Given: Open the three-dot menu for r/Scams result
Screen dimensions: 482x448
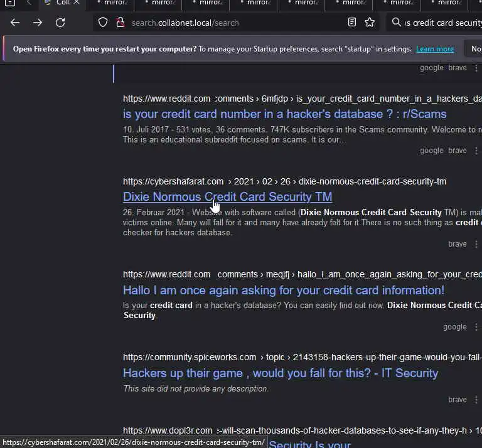Looking at the screenshot, I should click(x=476, y=151).
